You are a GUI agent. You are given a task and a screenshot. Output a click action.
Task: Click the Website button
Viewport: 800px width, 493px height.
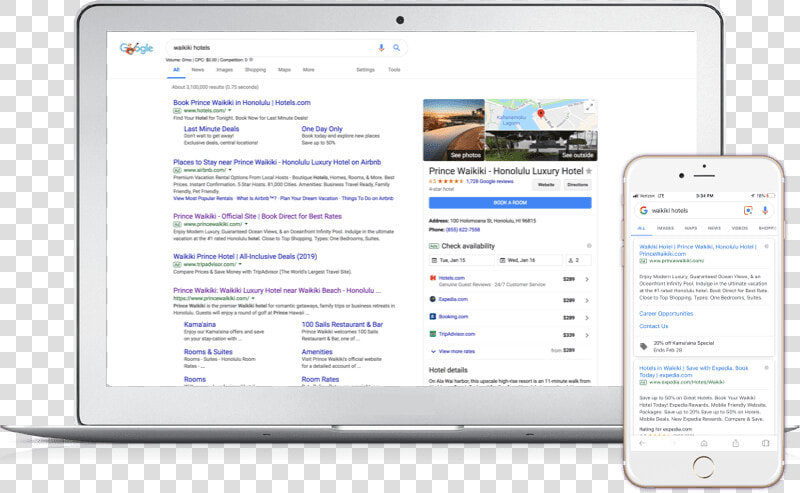coord(546,185)
